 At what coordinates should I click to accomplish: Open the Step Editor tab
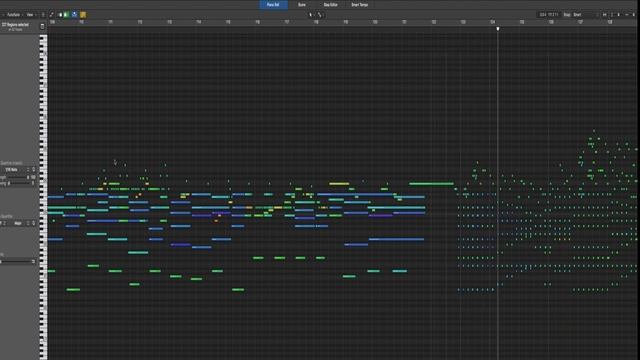[x=330, y=4]
